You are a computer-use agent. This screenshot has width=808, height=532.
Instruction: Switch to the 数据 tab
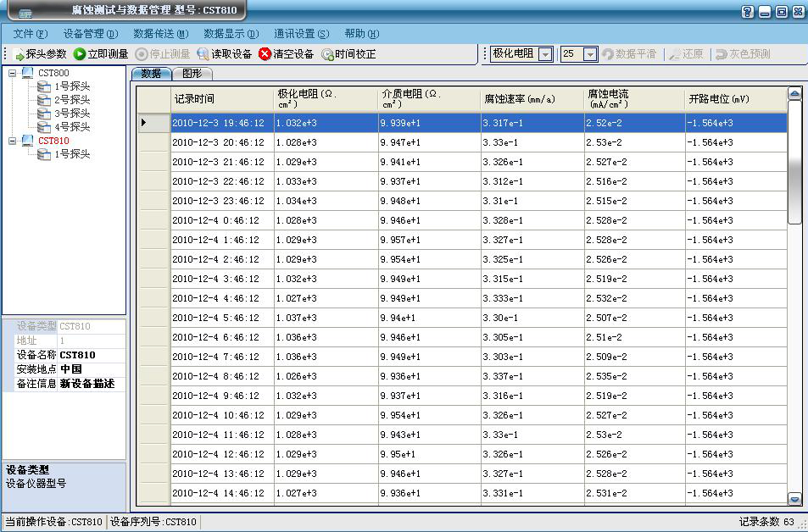[x=151, y=74]
